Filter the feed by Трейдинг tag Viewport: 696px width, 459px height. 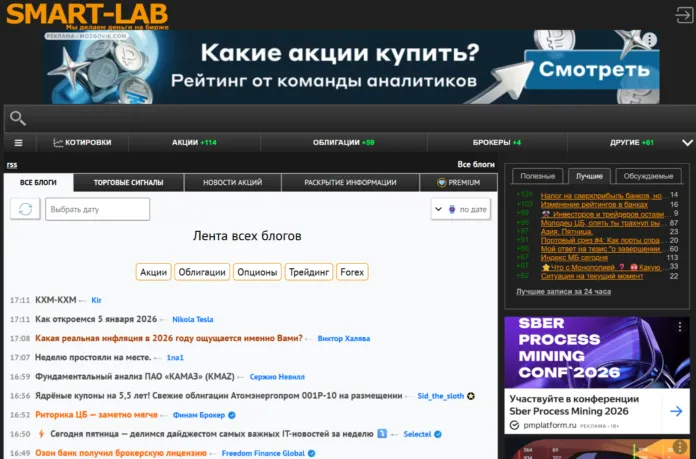click(308, 272)
